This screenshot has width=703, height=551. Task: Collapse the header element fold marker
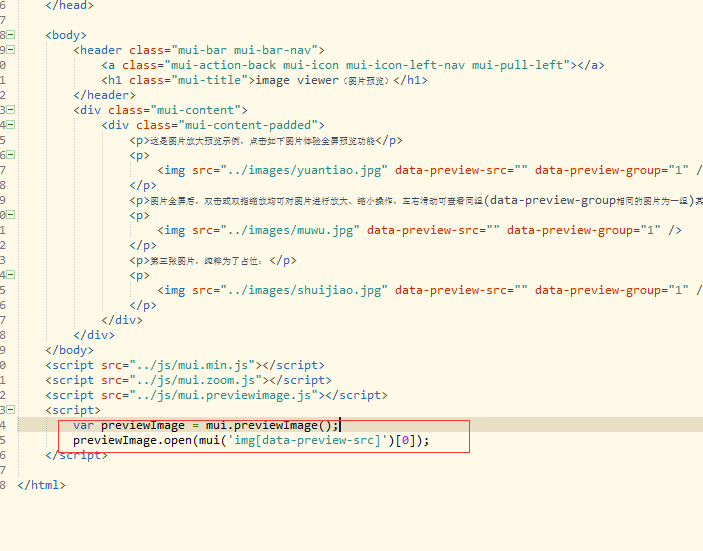pos(11,50)
